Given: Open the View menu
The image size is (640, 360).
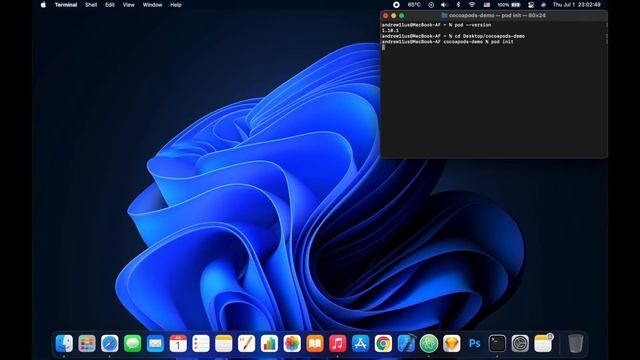Looking at the screenshot, I should pos(129,5).
